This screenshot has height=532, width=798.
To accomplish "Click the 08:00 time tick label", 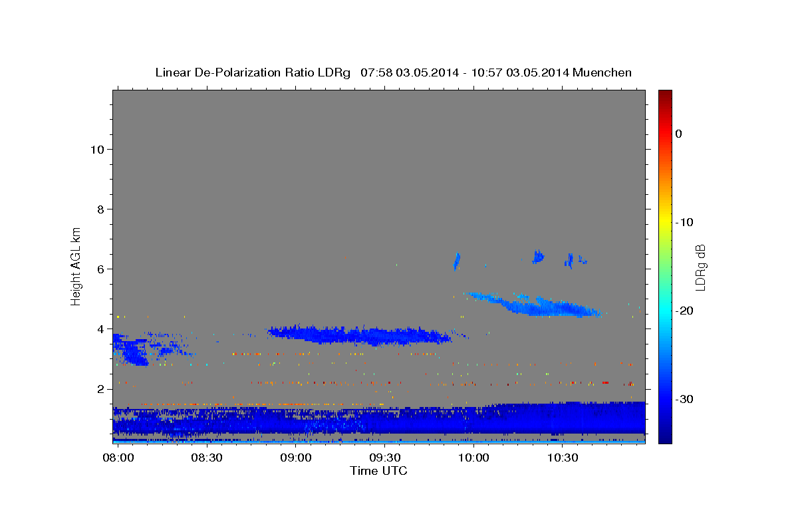I will click(x=118, y=458).
